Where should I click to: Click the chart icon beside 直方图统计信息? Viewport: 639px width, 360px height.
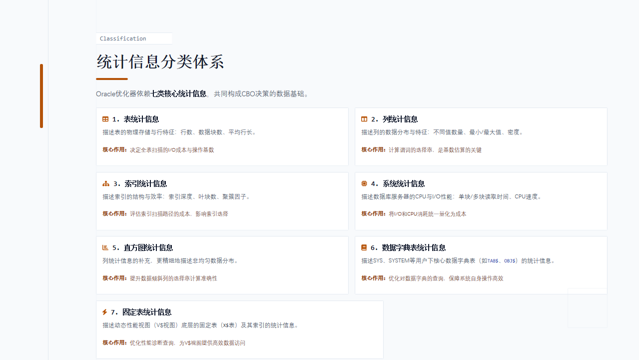click(105, 247)
